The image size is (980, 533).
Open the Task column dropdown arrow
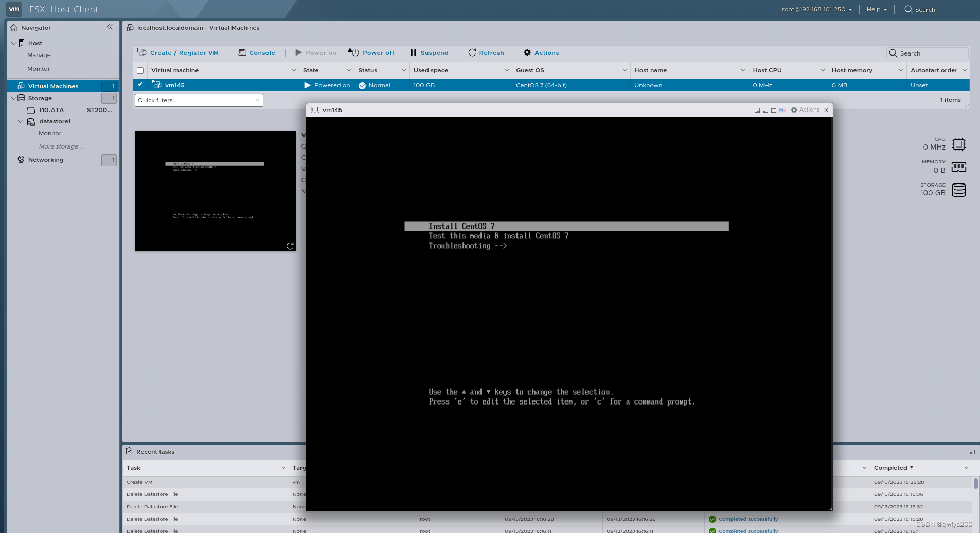point(283,468)
